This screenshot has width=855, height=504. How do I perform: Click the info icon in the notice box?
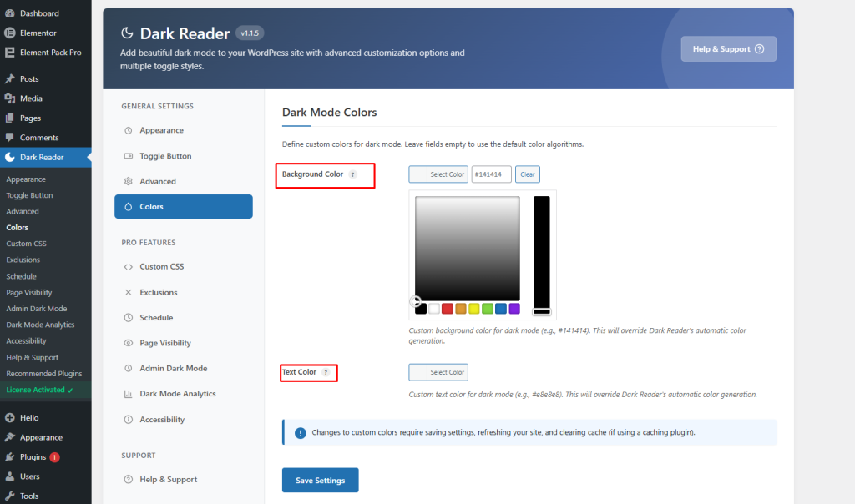tap(300, 432)
